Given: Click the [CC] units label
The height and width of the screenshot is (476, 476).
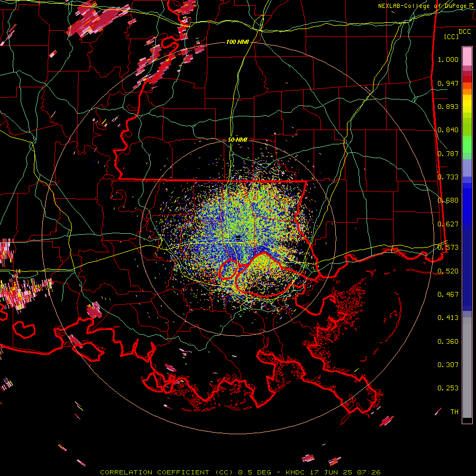Looking at the screenshot, I should click(x=452, y=36).
